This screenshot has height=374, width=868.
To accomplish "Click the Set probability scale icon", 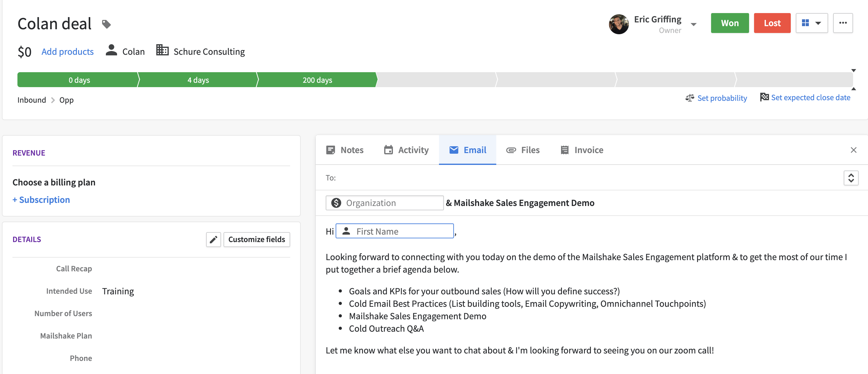I will click(x=689, y=98).
